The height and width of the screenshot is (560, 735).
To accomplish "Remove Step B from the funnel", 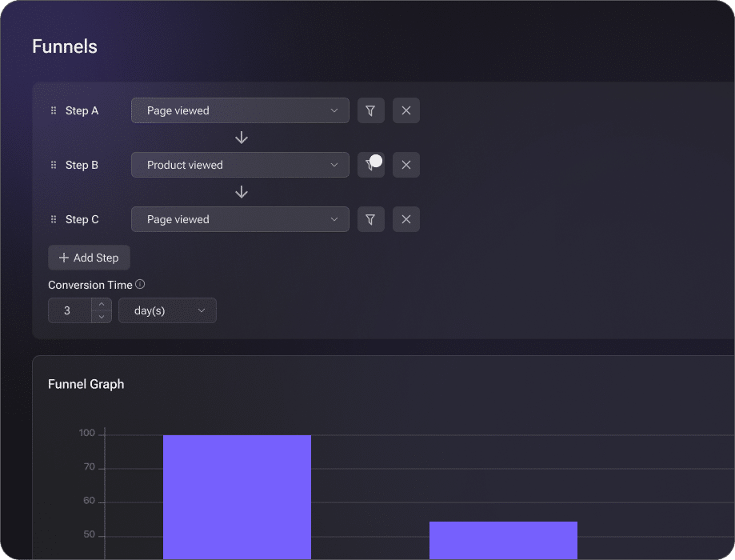I will [406, 165].
